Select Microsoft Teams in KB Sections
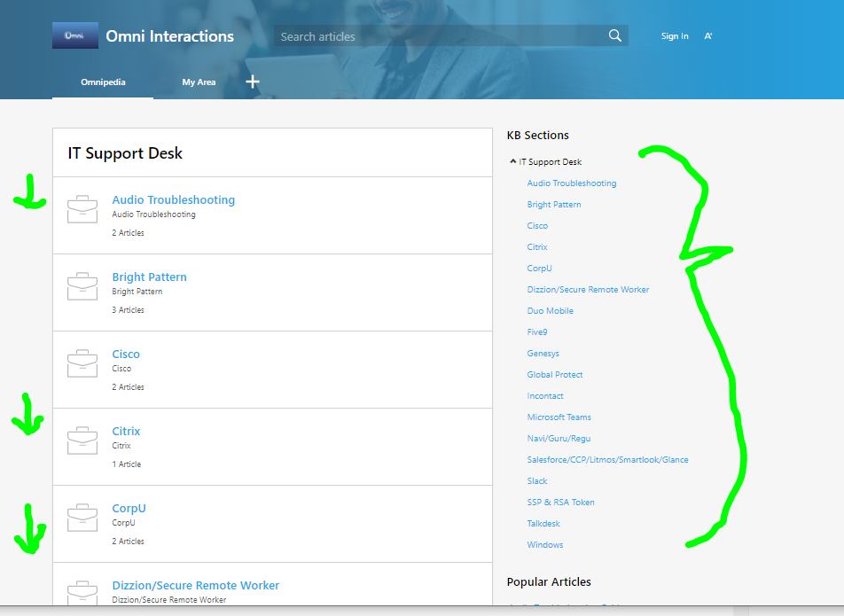 (x=559, y=417)
